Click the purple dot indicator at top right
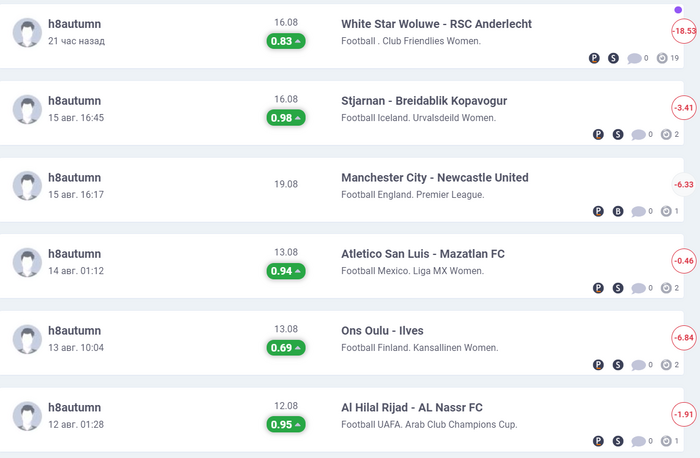The width and height of the screenshot is (700, 458). (x=678, y=9)
